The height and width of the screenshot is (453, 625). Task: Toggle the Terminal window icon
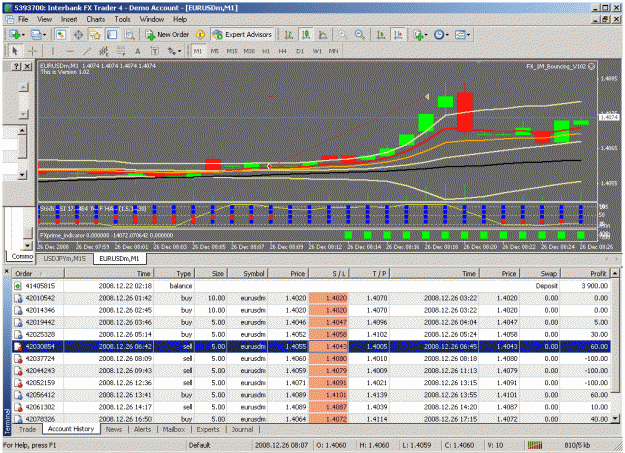tap(112, 35)
